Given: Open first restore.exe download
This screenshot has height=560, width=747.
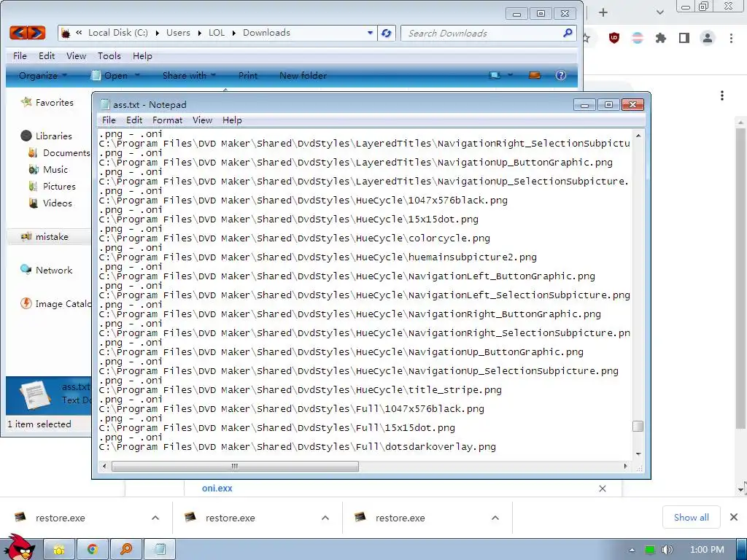Looking at the screenshot, I should pos(60,518).
